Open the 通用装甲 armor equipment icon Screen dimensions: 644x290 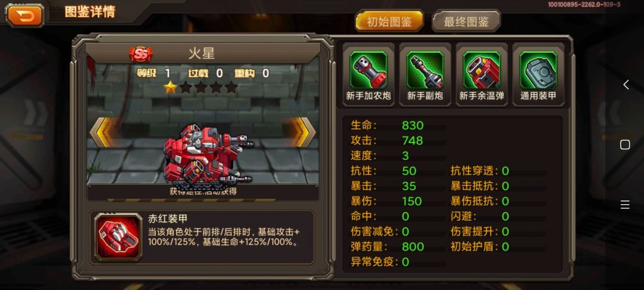[x=538, y=70]
